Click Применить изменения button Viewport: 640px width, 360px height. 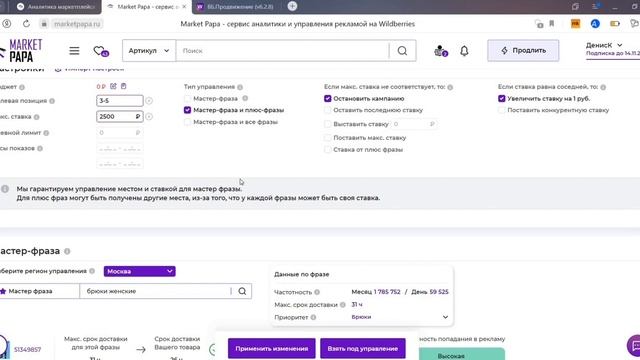pos(272,349)
